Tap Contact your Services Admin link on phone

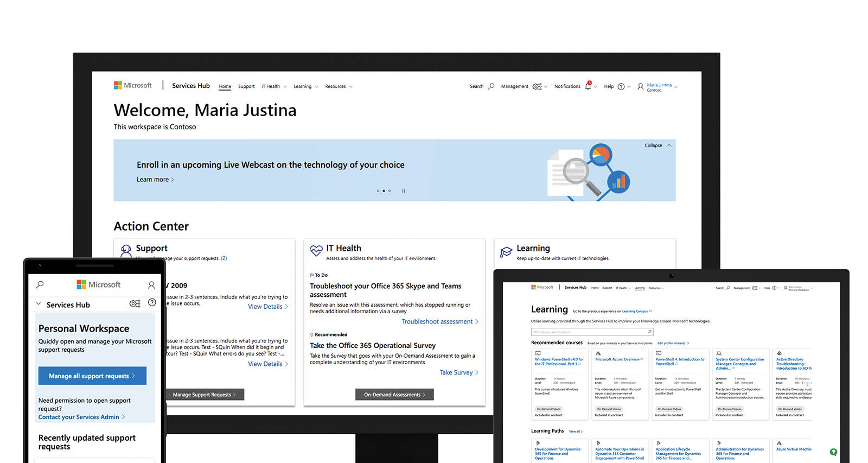pyautogui.click(x=82, y=417)
